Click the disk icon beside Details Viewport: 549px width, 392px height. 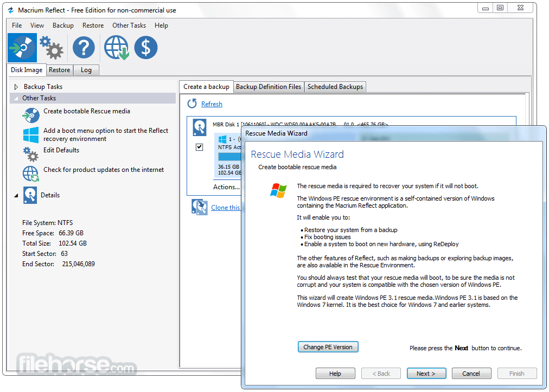point(30,195)
